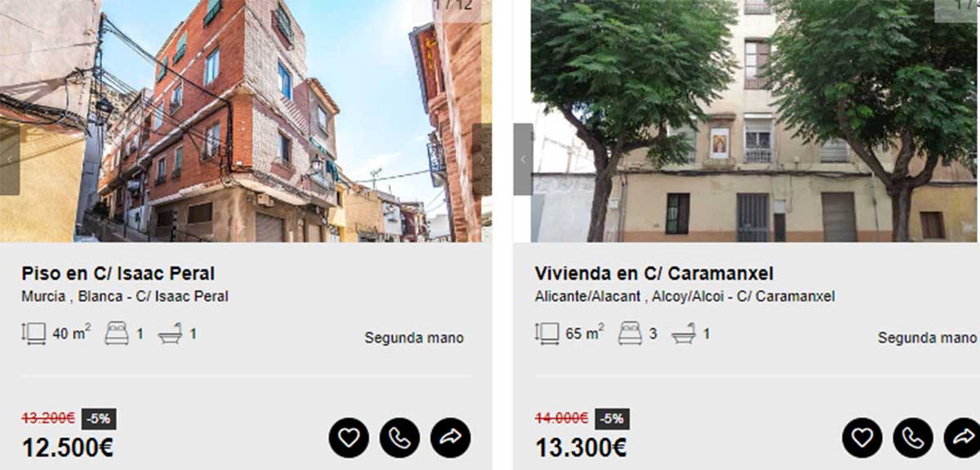
Task: Share the Isaac Peral listing
Action: click(x=450, y=438)
